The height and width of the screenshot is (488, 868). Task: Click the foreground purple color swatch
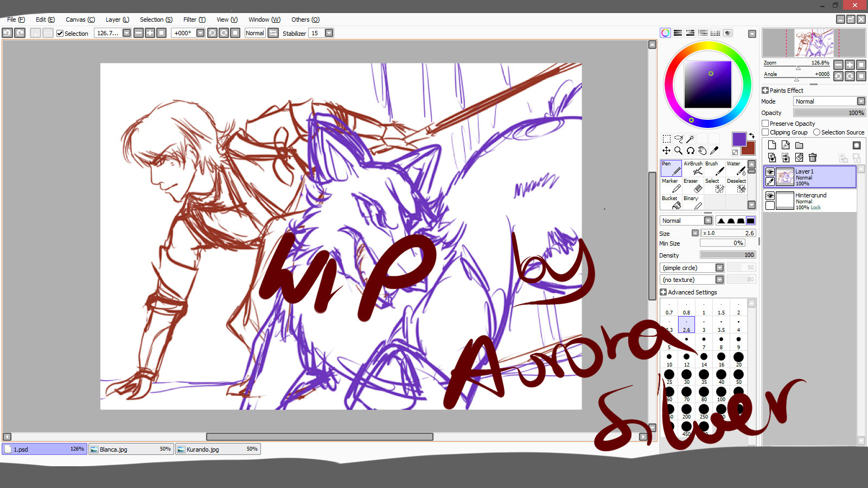(739, 139)
